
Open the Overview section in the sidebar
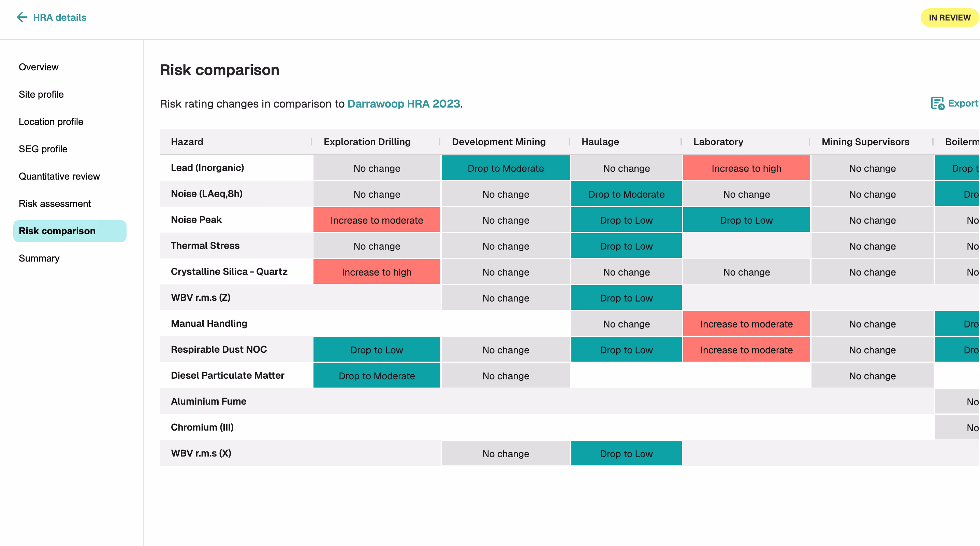coord(38,67)
